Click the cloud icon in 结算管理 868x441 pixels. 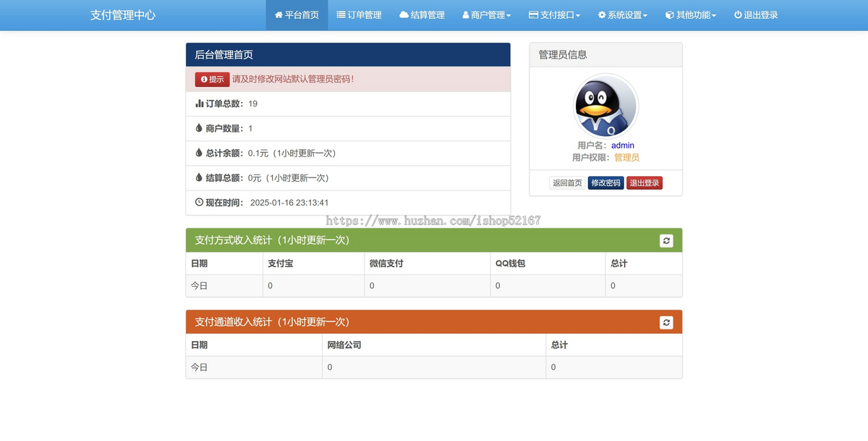pyautogui.click(x=404, y=14)
